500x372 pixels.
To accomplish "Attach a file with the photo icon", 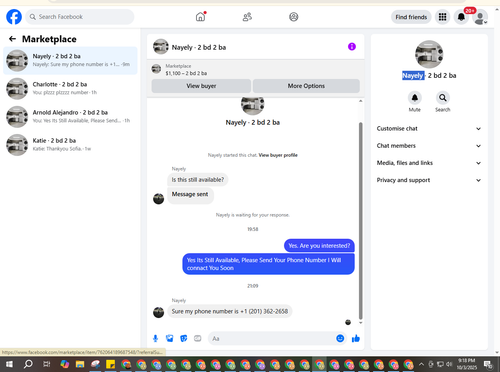I will [170, 339].
